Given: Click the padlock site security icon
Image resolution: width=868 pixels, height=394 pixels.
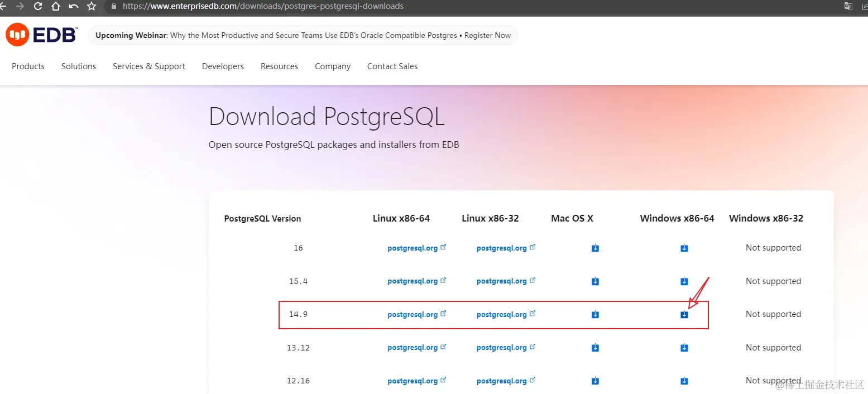Looking at the screenshot, I should click(114, 6).
